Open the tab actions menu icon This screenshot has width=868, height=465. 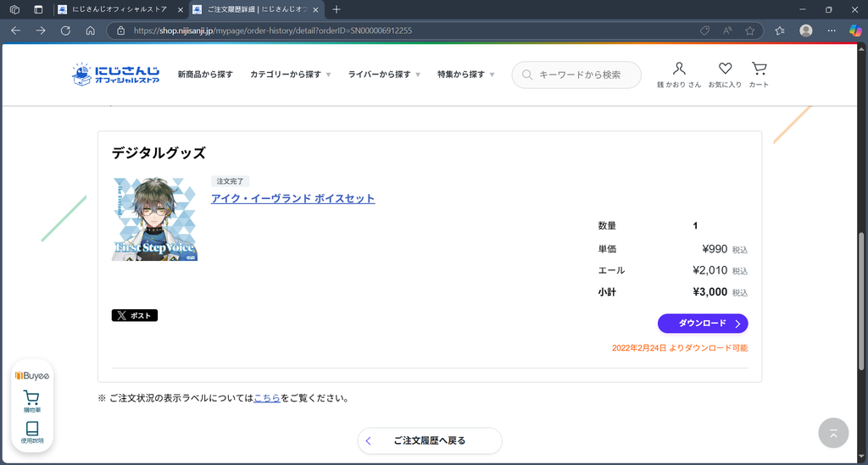38,9
